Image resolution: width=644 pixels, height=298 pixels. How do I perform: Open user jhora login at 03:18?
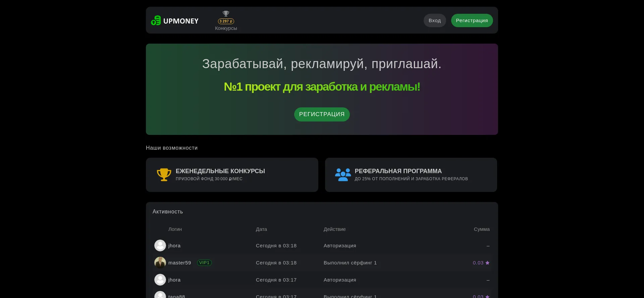(174, 246)
